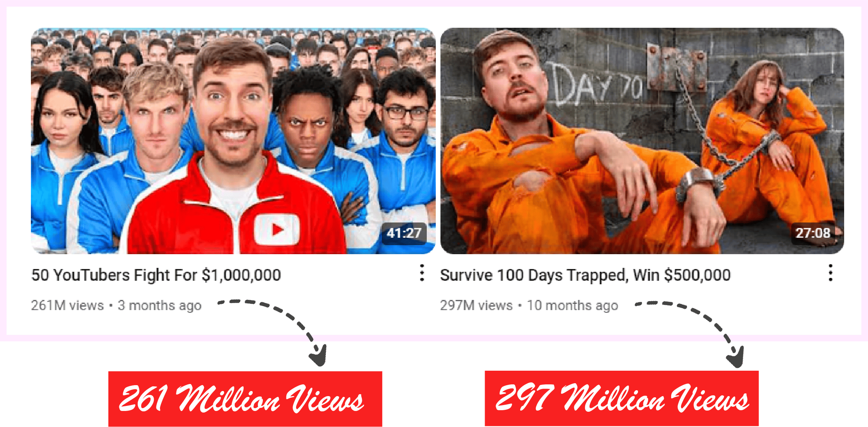Click the 10 months ago label
Screen dimensions: 868x427
coord(572,305)
